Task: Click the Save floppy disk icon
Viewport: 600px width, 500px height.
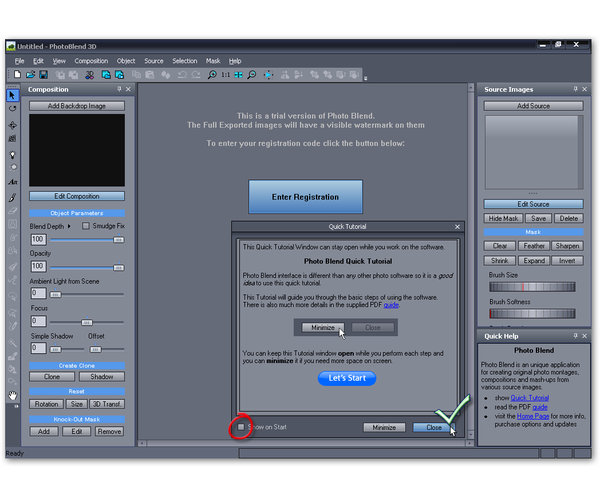Action: (44, 75)
